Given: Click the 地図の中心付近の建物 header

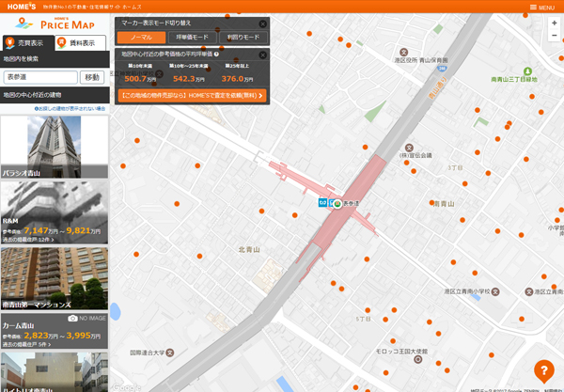Looking at the screenshot, I should pyautogui.click(x=55, y=95).
